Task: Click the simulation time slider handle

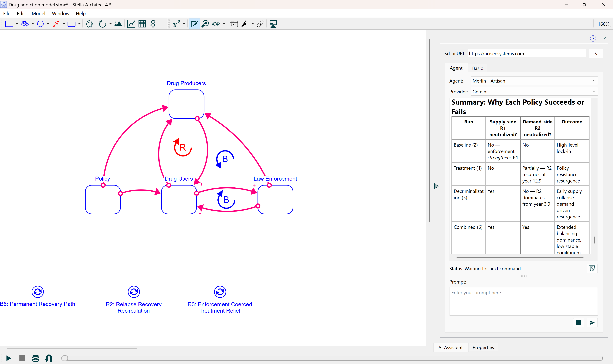Action: 65,358
